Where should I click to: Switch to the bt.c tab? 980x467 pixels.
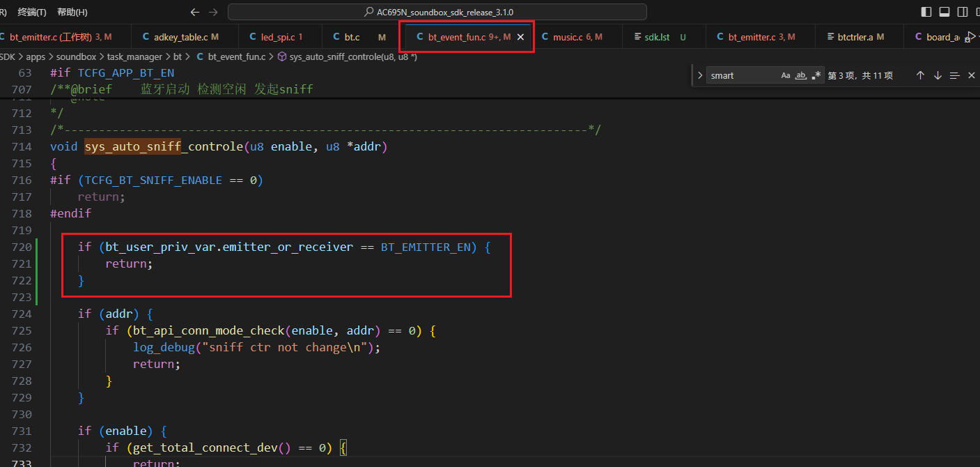[x=360, y=37]
